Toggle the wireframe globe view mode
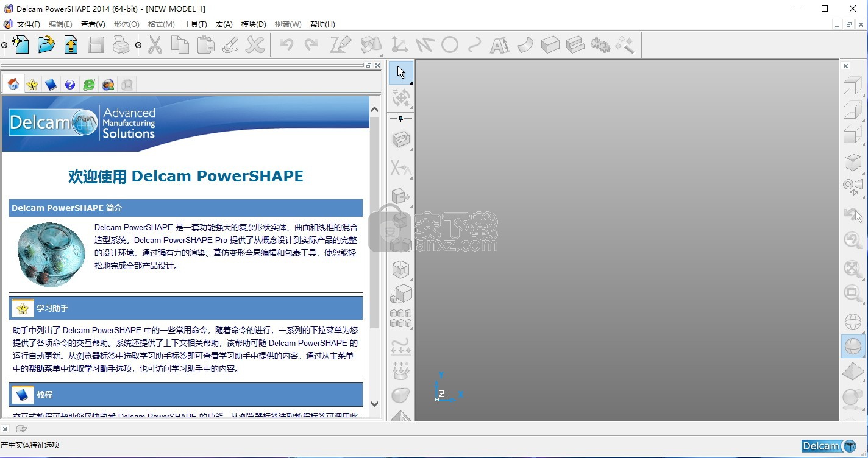This screenshot has height=458, width=868. pos(852,321)
